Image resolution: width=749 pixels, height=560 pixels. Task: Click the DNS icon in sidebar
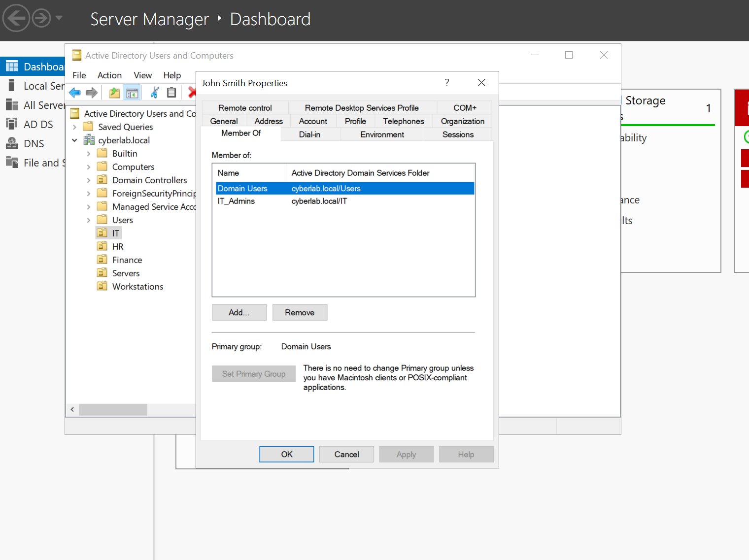(12, 143)
